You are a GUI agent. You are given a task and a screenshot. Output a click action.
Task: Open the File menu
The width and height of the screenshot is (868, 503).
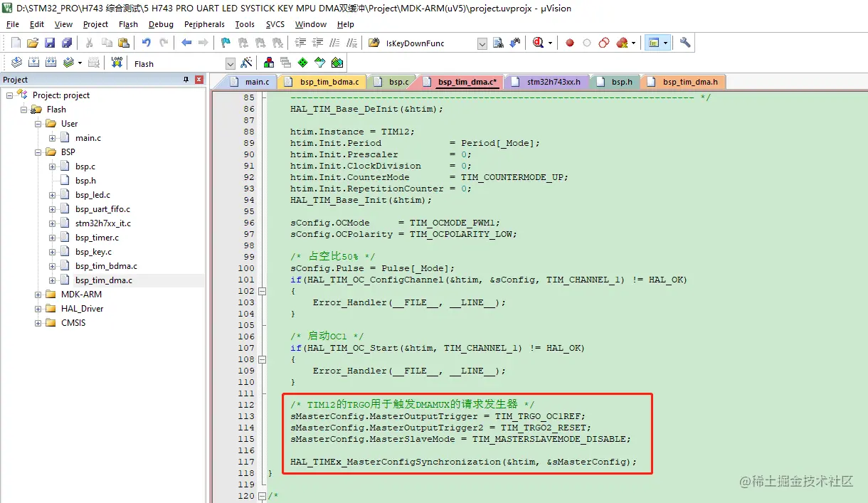click(12, 24)
